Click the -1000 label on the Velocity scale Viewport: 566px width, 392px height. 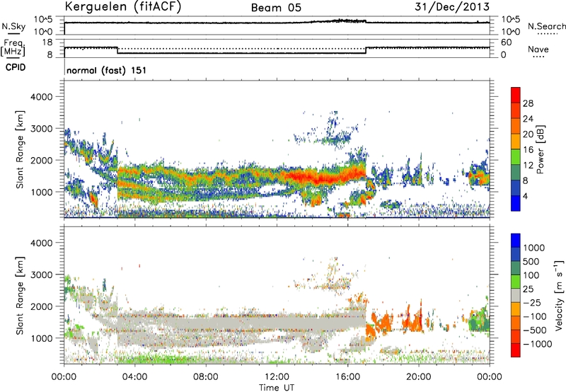coord(537,344)
